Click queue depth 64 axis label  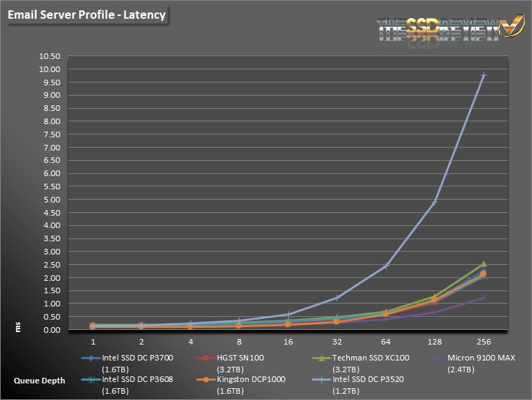[x=386, y=342]
